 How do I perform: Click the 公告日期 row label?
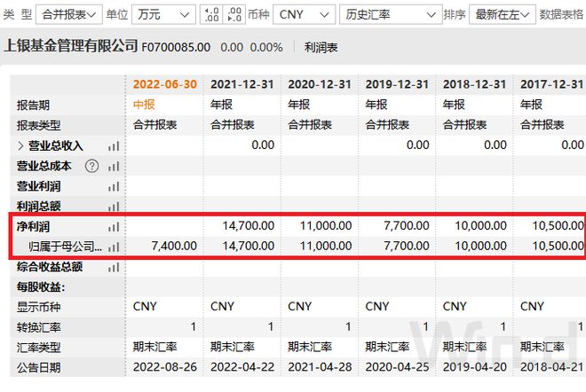coord(38,368)
